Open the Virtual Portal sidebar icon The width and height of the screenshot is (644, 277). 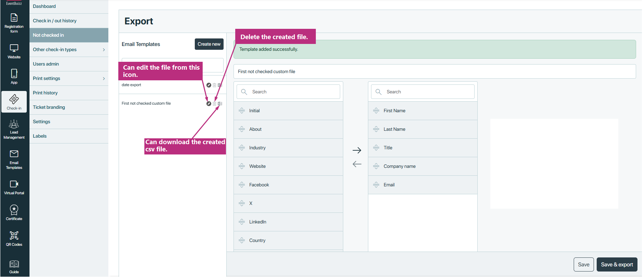point(14,187)
